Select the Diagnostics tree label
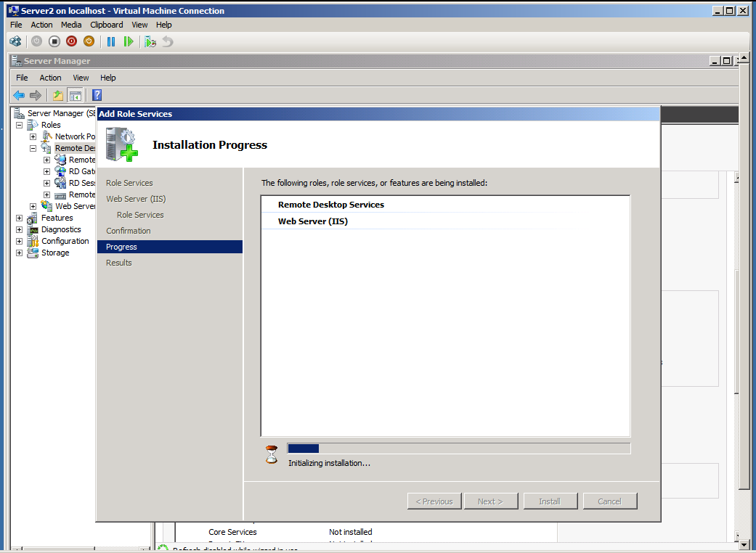Image resolution: width=756 pixels, height=553 pixels. (61, 229)
